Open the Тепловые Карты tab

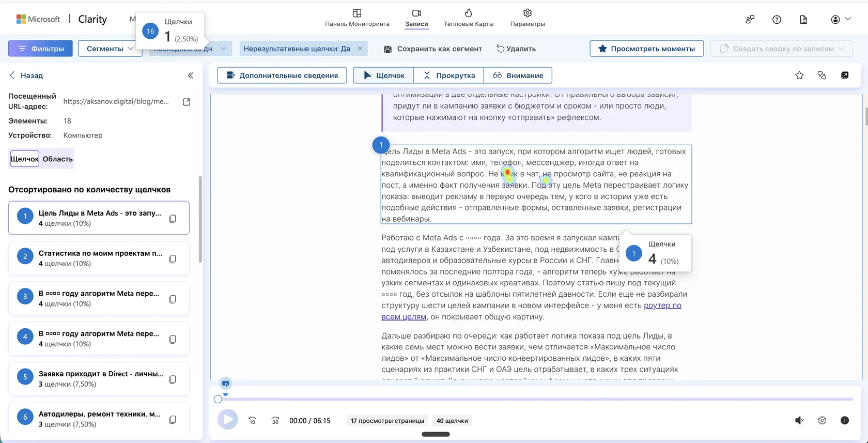click(x=469, y=18)
